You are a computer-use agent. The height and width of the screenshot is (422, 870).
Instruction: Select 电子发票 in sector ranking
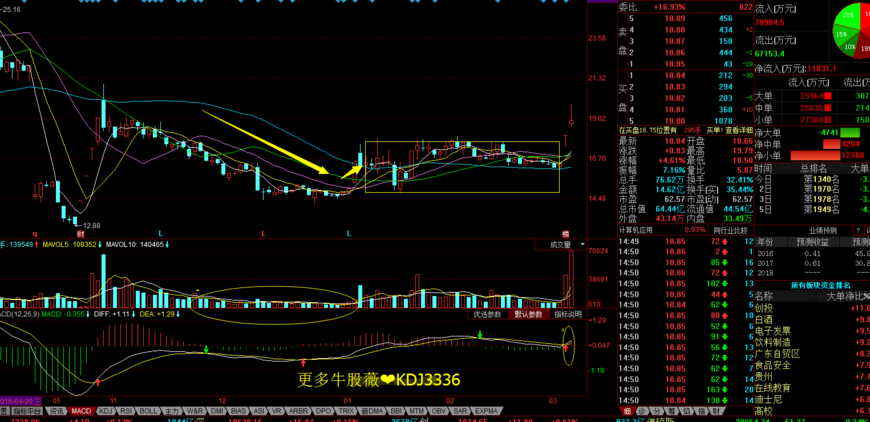[773, 331]
